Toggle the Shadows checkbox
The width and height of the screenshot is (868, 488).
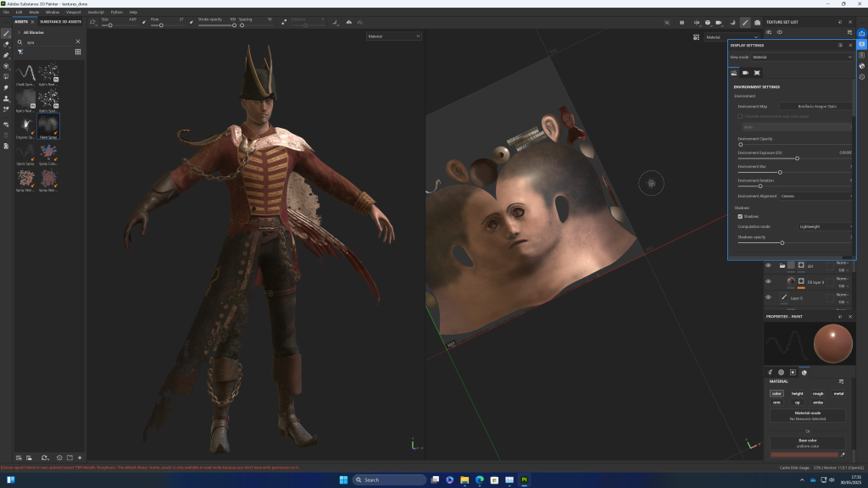point(740,217)
